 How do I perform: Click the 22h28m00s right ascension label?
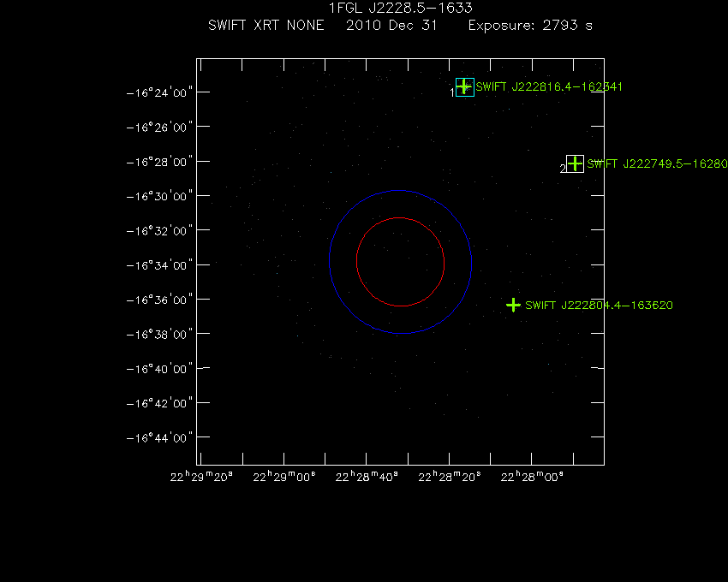click(532, 477)
